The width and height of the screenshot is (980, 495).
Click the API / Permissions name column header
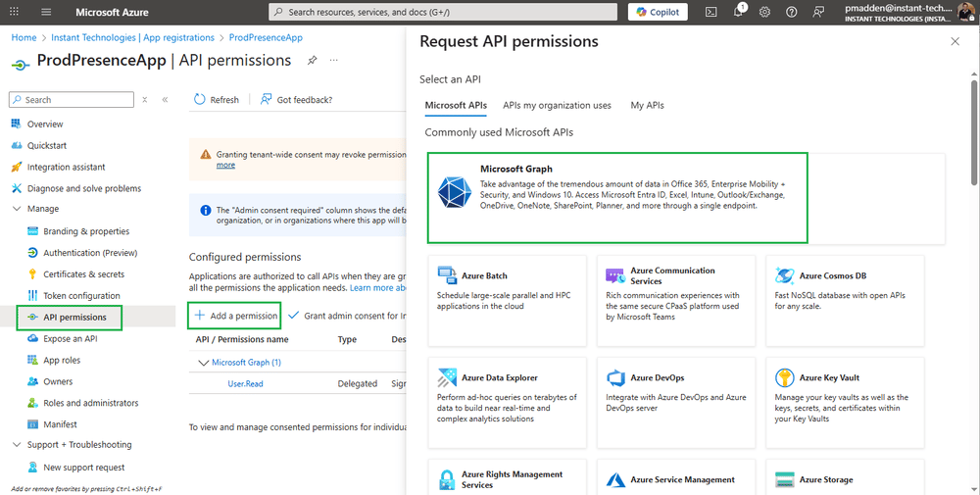[242, 339]
